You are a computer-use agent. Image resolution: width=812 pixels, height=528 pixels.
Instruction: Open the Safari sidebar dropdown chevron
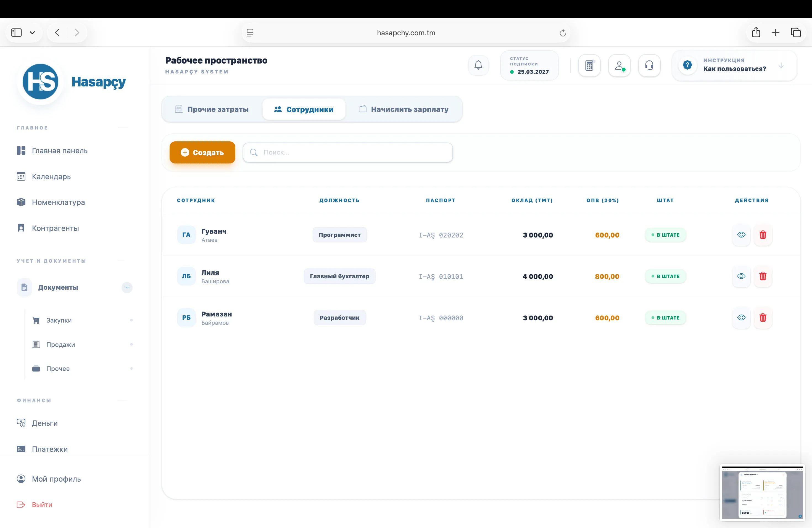[x=32, y=33]
